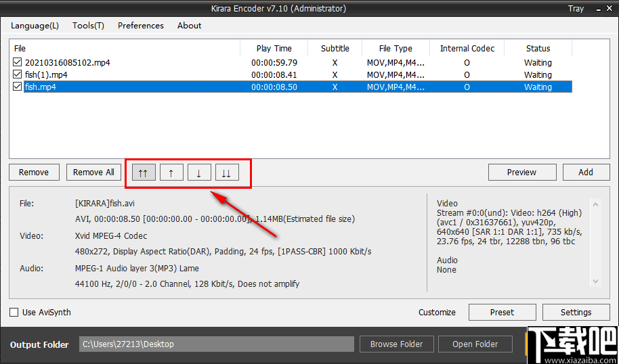This screenshot has height=364, width=619.
Task: Move selected file to top of list
Action: point(144,173)
